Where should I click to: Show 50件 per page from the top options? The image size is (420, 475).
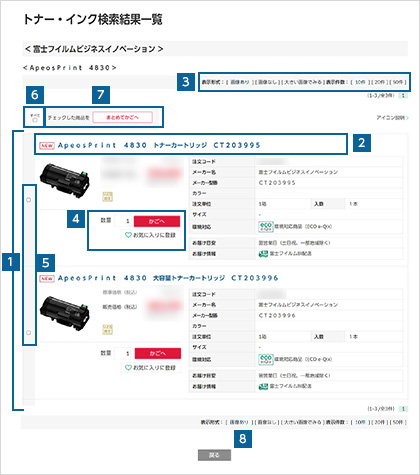[398, 82]
